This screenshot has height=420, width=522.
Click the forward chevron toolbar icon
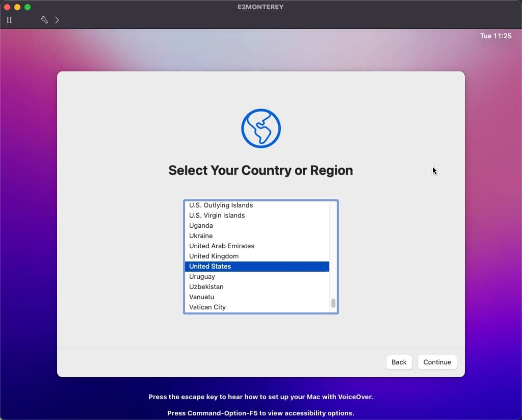(x=57, y=20)
